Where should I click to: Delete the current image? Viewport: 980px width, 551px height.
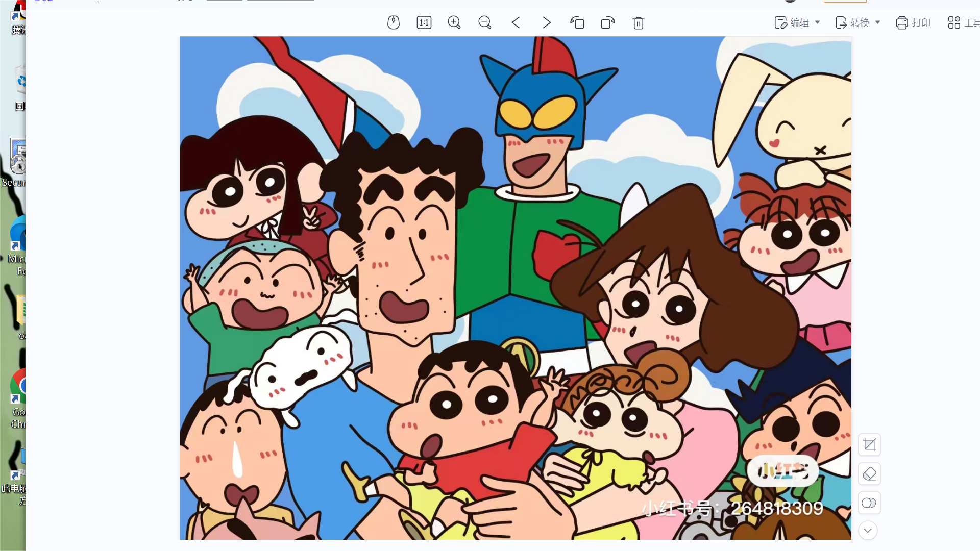[x=638, y=22]
